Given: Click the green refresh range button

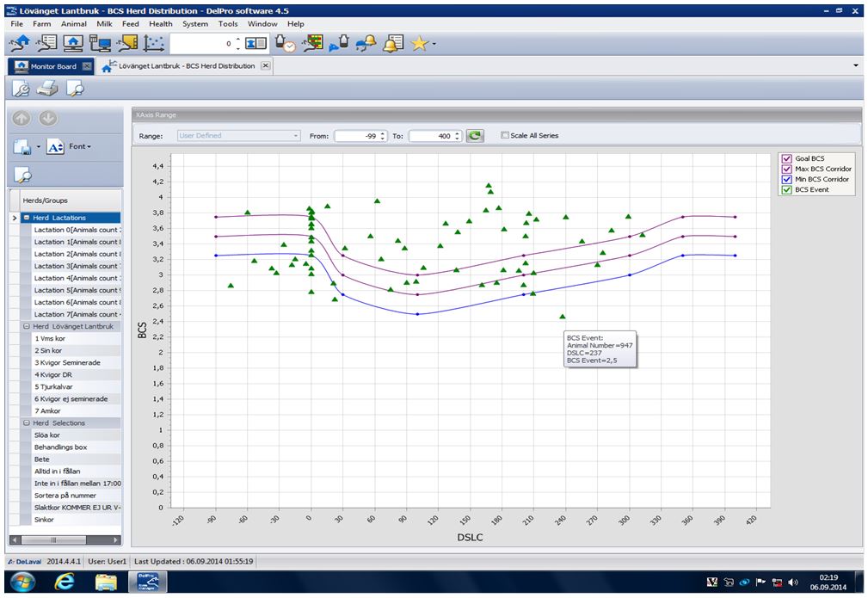Looking at the screenshot, I should pos(475,136).
